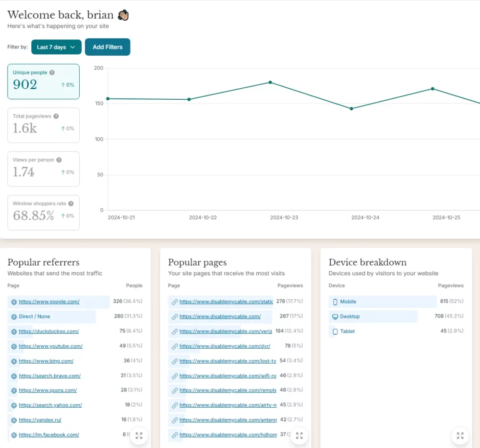Image resolution: width=480 pixels, height=448 pixels.
Task: Open help tooltip for Unique people metric
Action: click(x=51, y=72)
